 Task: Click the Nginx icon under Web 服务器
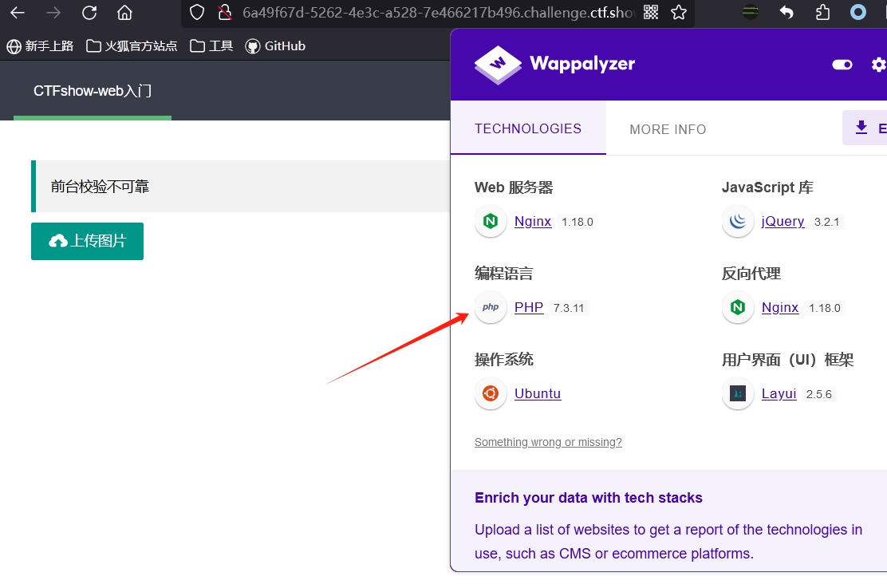click(x=491, y=221)
